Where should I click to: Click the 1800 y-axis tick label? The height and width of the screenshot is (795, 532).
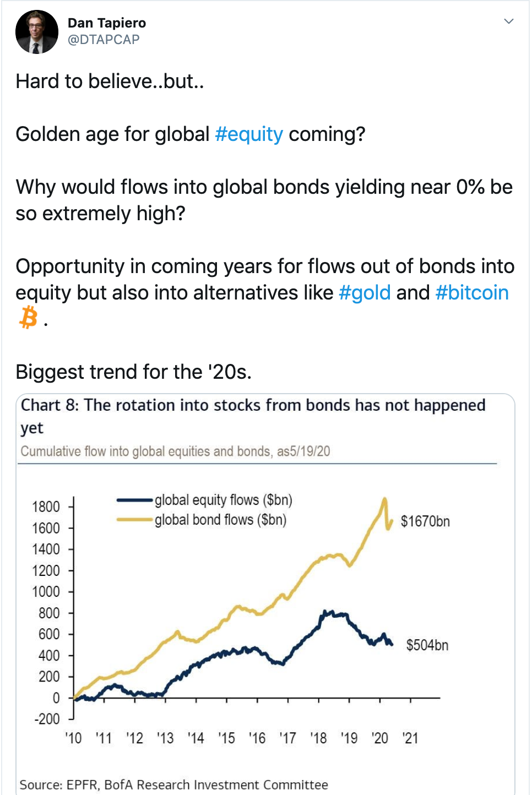pyautogui.click(x=46, y=507)
